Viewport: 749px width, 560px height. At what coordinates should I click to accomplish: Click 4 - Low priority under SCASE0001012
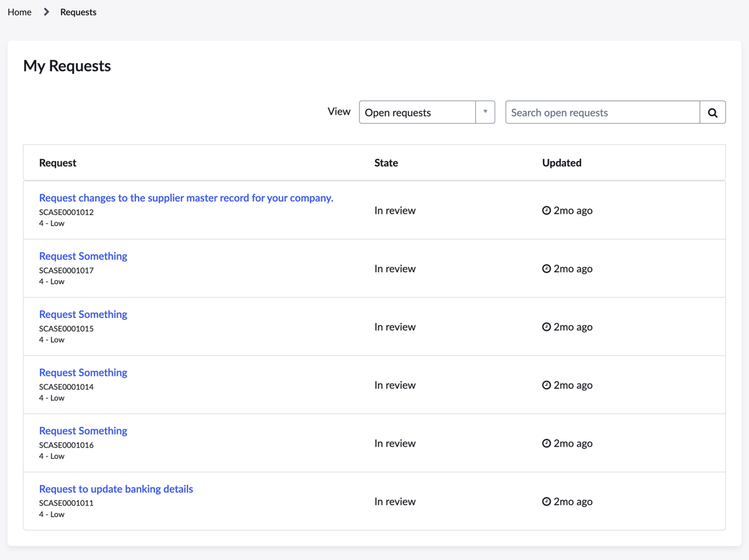pos(52,223)
